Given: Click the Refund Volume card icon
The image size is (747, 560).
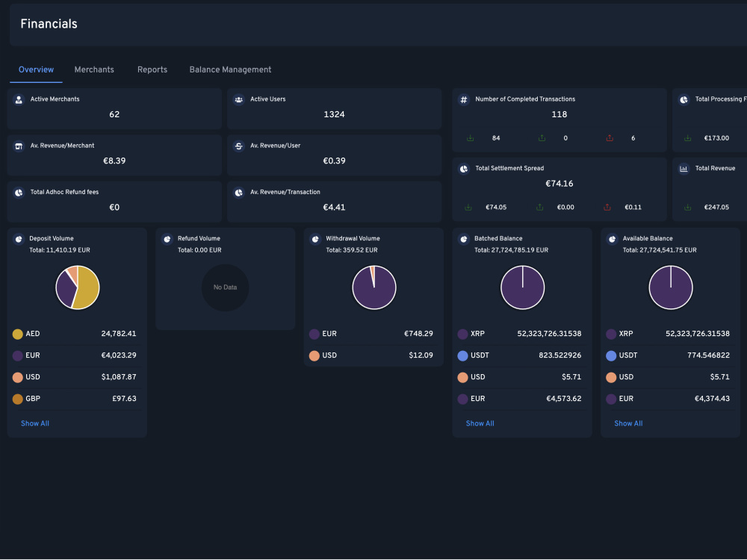Looking at the screenshot, I should pos(167,239).
